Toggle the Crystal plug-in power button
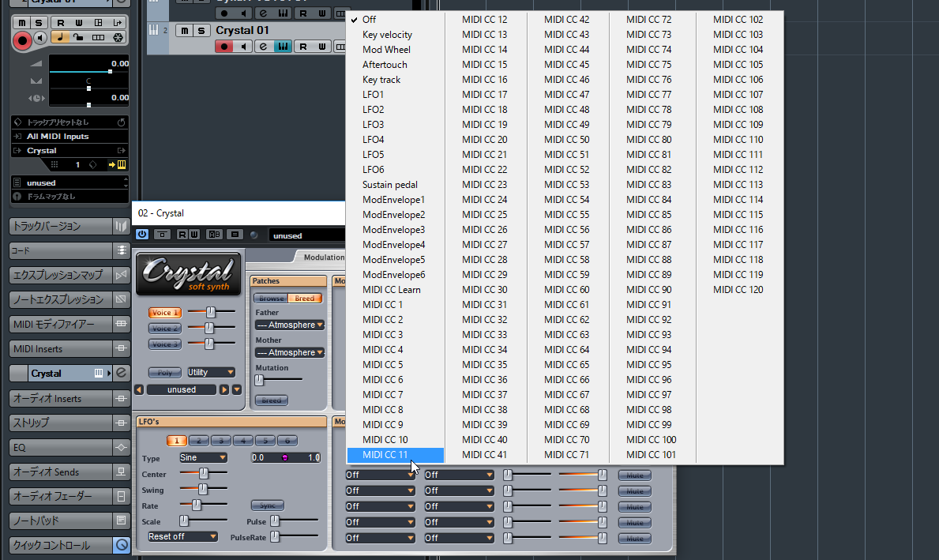939x560 pixels. pos(142,234)
